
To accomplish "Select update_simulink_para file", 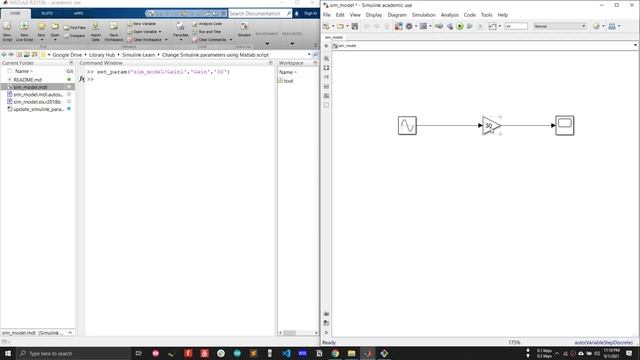I will pos(37,109).
